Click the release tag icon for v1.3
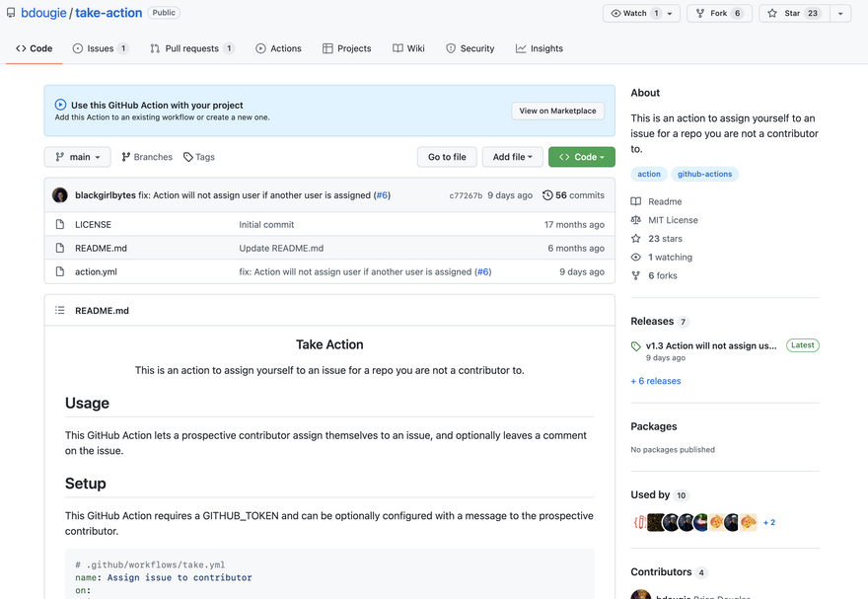The image size is (868, 599). (636, 346)
